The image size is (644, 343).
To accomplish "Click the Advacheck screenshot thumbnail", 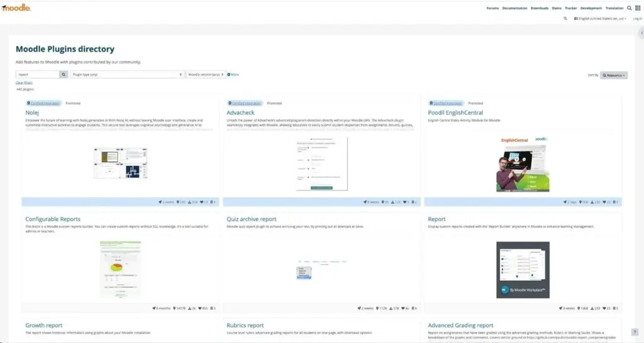I will [321, 164].
